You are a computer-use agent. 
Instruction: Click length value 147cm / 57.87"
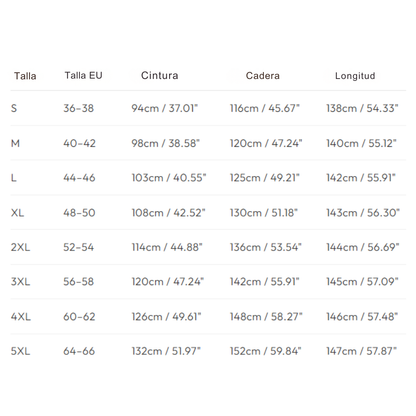(362, 351)
